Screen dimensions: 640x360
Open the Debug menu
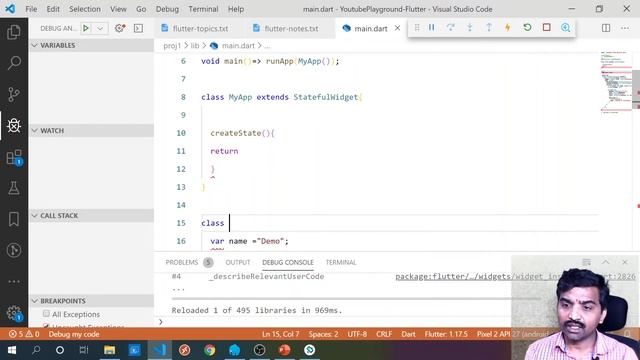(167, 9)
